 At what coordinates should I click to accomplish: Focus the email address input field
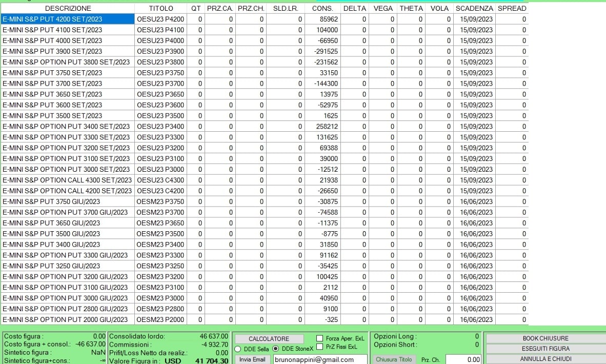pyautogui.click(x=320, y=359)
